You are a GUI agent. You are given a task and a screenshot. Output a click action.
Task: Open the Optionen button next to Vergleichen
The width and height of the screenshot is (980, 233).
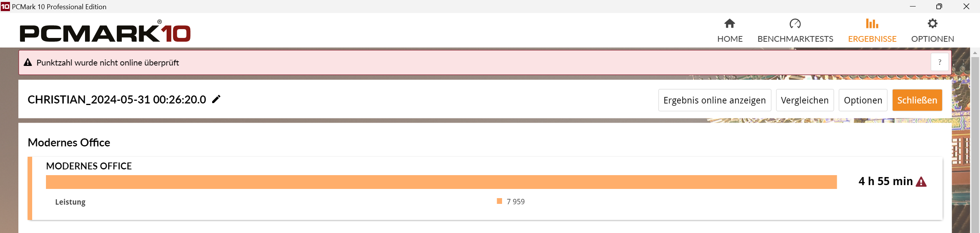tap(863, 100)
